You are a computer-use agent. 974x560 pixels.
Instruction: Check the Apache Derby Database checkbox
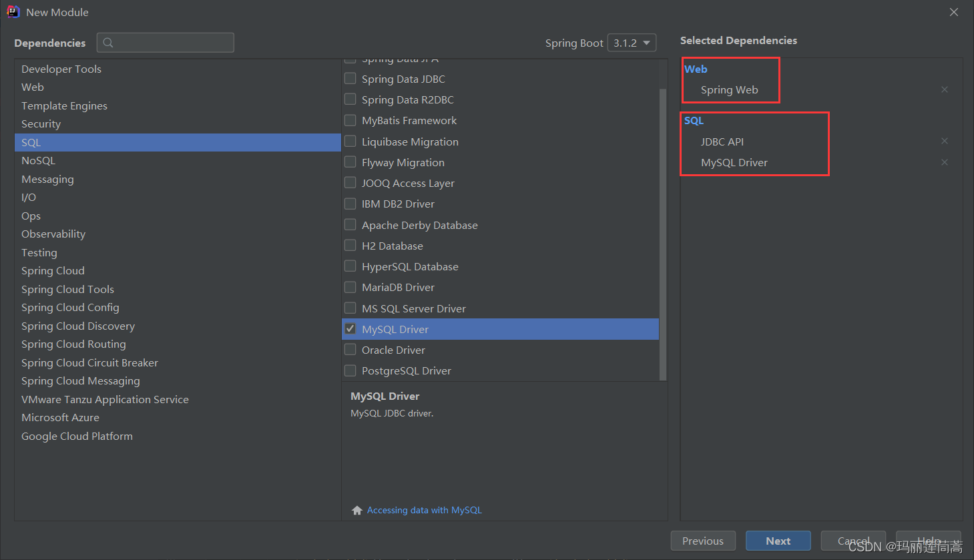tap(350, 225)
